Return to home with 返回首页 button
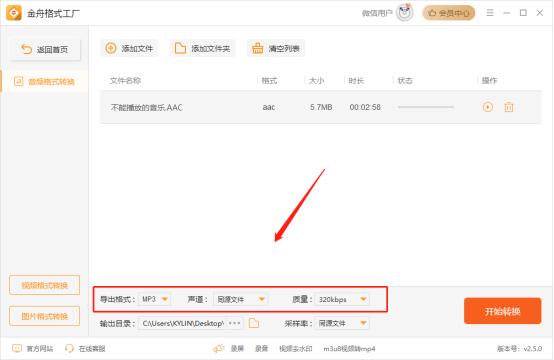Image resolution: width=554 pixels, height=360 pixels. pyautogui.click(x=45, y=49)
